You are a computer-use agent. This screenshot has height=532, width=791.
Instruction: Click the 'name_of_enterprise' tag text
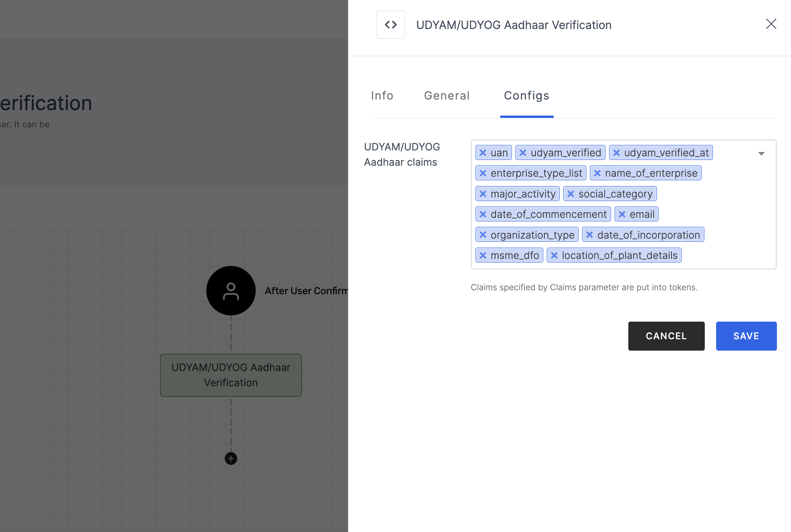(x=651, y=173)
